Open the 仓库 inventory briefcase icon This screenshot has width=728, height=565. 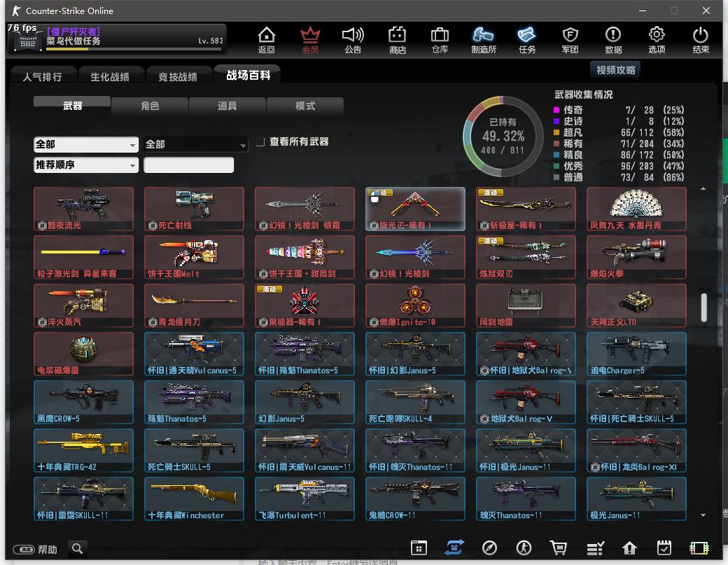coord(440,40)
